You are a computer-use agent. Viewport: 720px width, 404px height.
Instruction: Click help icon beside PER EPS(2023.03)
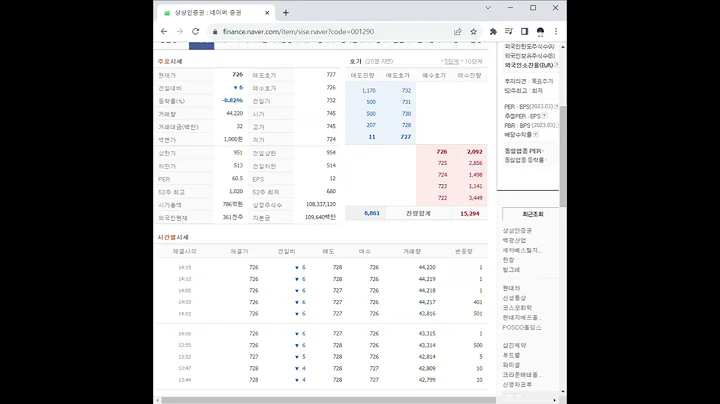[x=557, y=107]
